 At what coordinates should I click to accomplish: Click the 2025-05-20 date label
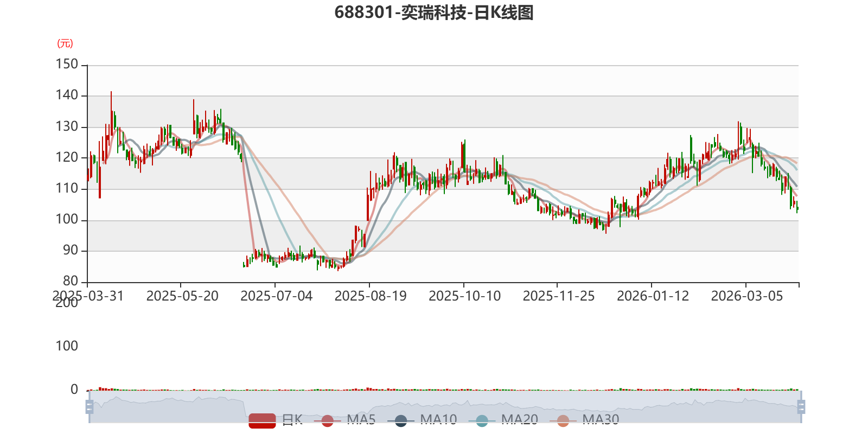coord(182,296)
